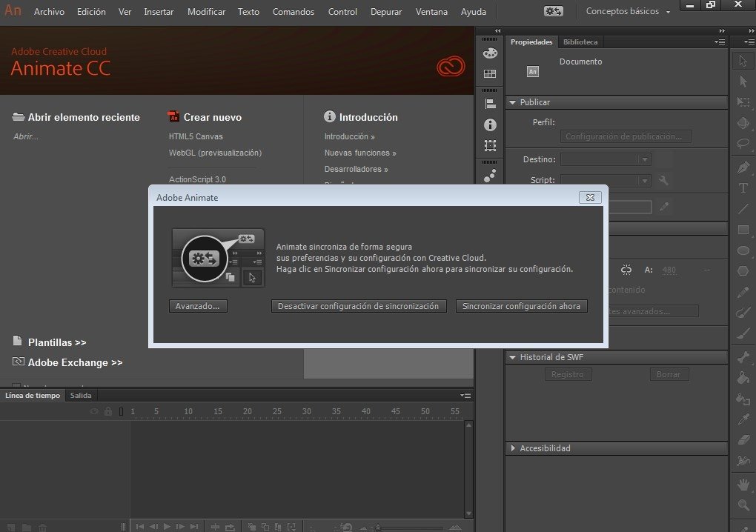
Task: Close the Adobe Animate sync dialog
Action: (x=590, y=197)
